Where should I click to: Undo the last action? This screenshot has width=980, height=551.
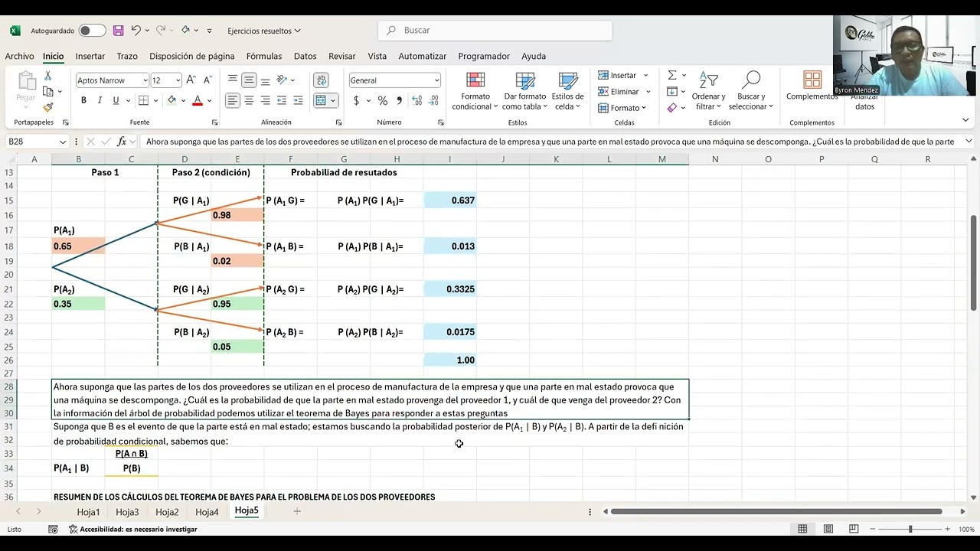136,31
